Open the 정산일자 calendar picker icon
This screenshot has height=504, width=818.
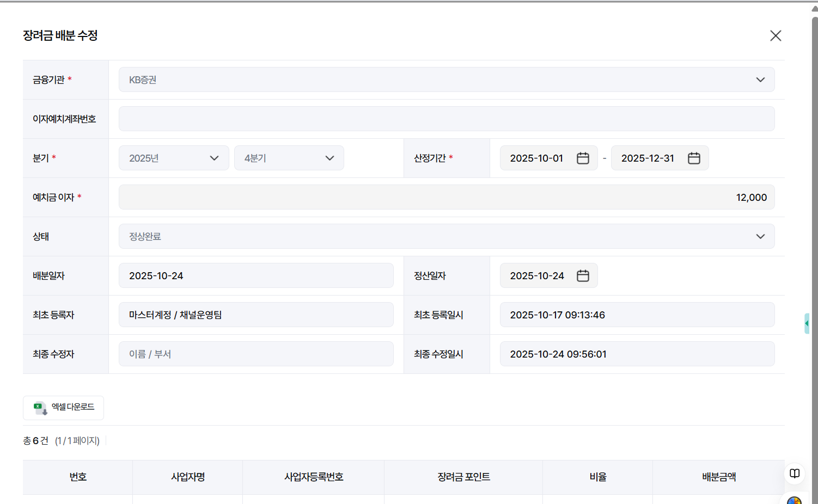click(x=583, y=275)
